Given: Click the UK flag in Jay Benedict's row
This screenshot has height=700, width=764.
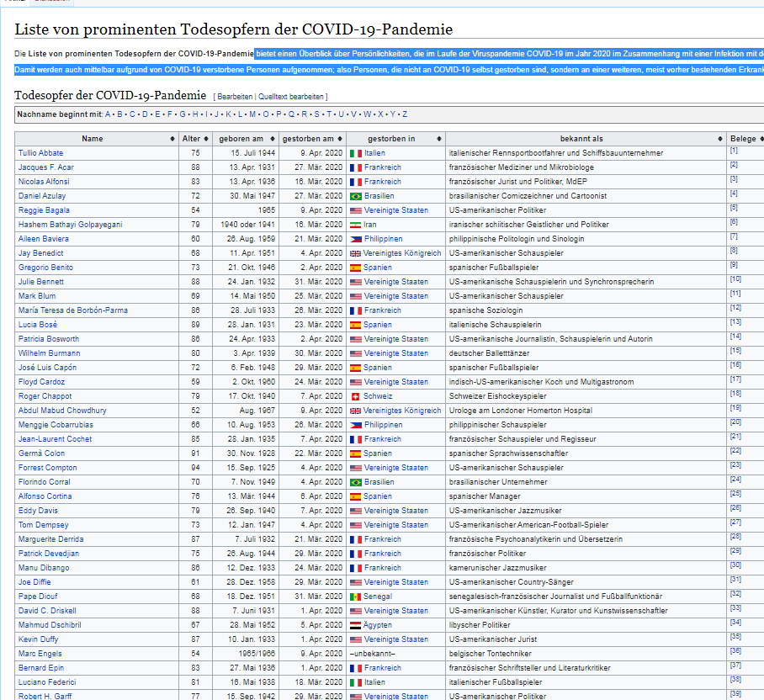Looking at the screenshot, I should [x=355, y=253].
